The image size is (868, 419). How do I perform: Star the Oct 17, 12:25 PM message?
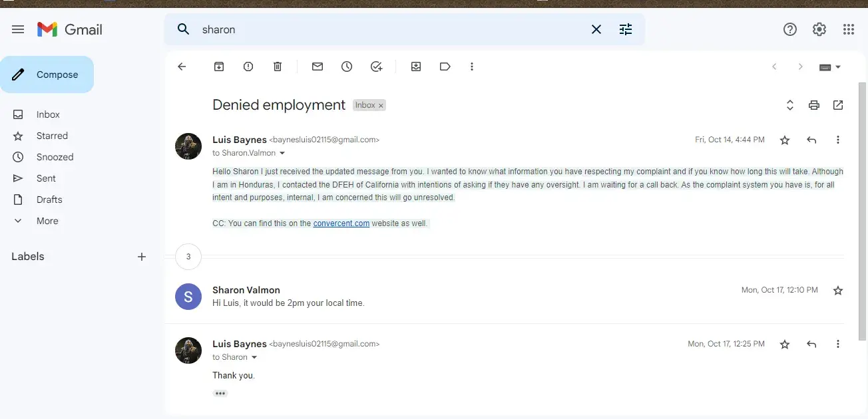[785, 344]
